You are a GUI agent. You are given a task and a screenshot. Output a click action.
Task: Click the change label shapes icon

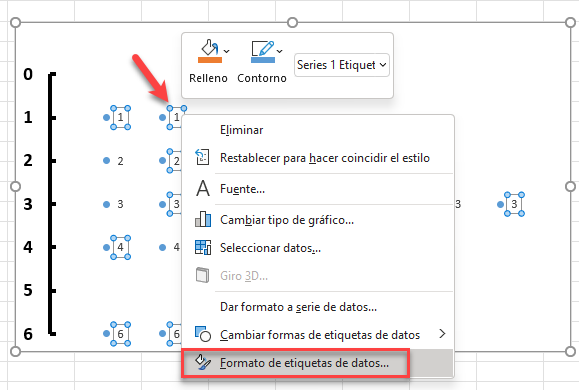click(203, 333)
